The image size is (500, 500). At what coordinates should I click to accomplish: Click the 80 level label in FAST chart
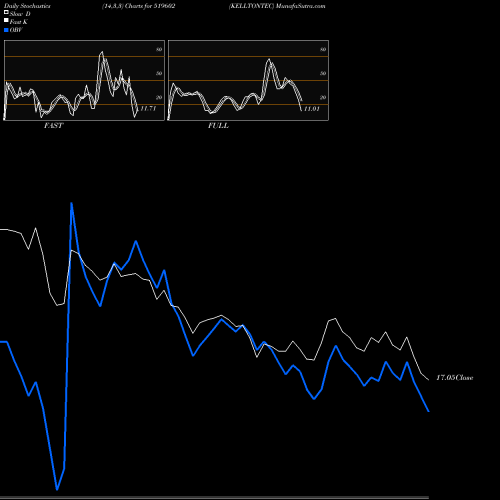[x=159, y=49]
